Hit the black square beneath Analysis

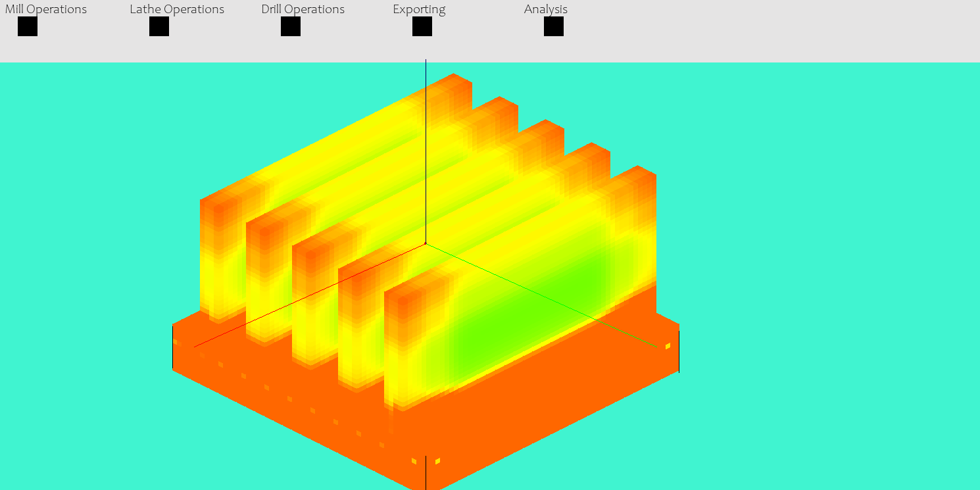tap(554, 26)
